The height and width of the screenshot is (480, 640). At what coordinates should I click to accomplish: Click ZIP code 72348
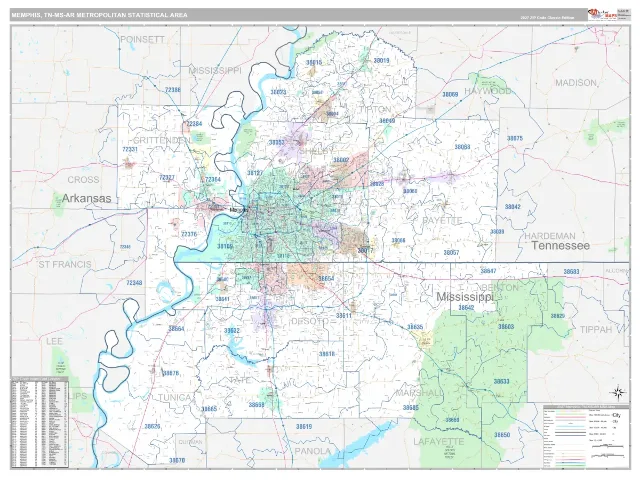tap(134, 282)
